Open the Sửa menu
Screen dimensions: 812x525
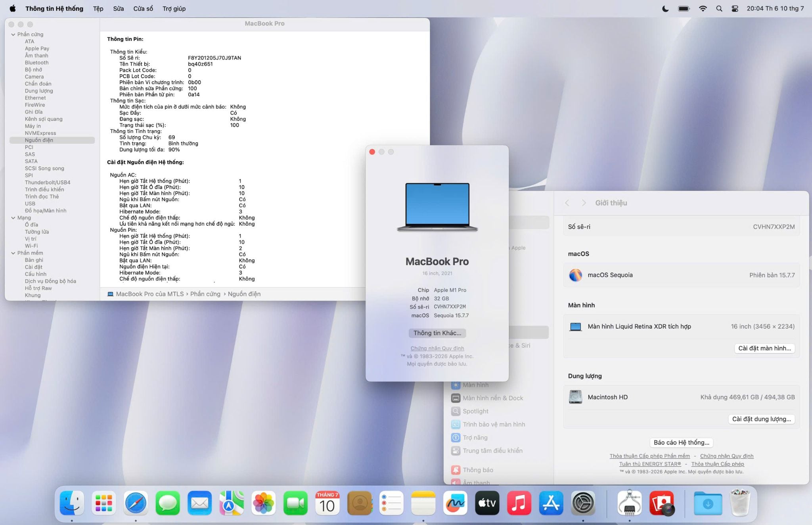coord(119,8)
